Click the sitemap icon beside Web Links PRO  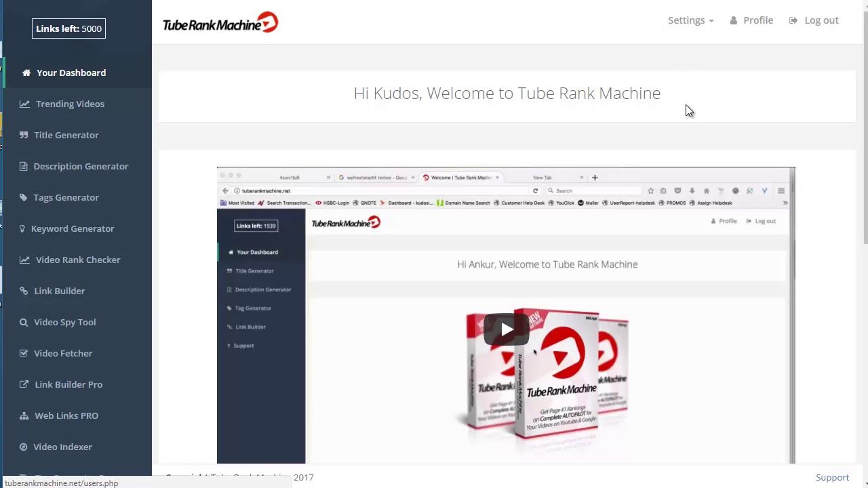[x=24, y=415]
